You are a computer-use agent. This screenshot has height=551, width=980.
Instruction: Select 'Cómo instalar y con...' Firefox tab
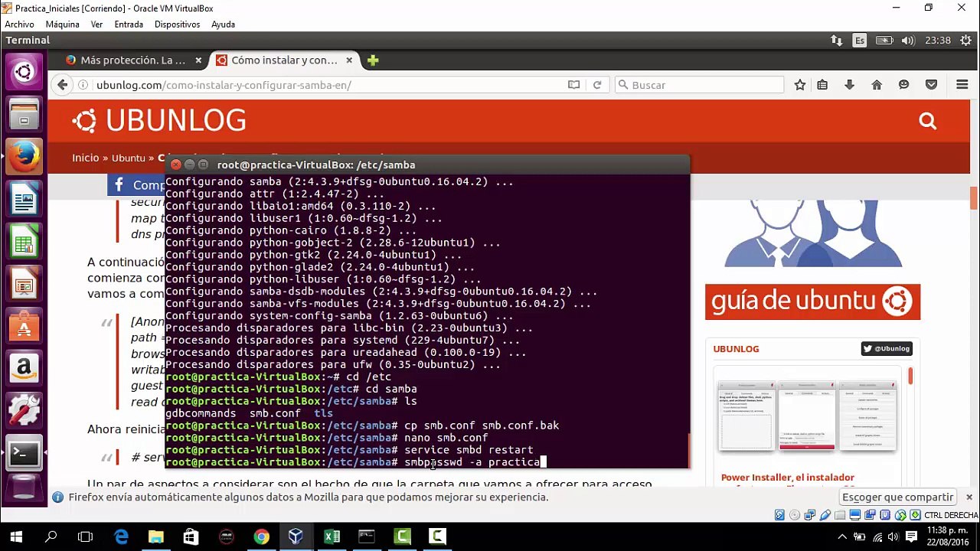pyautogui.click(x=284, y=60)
